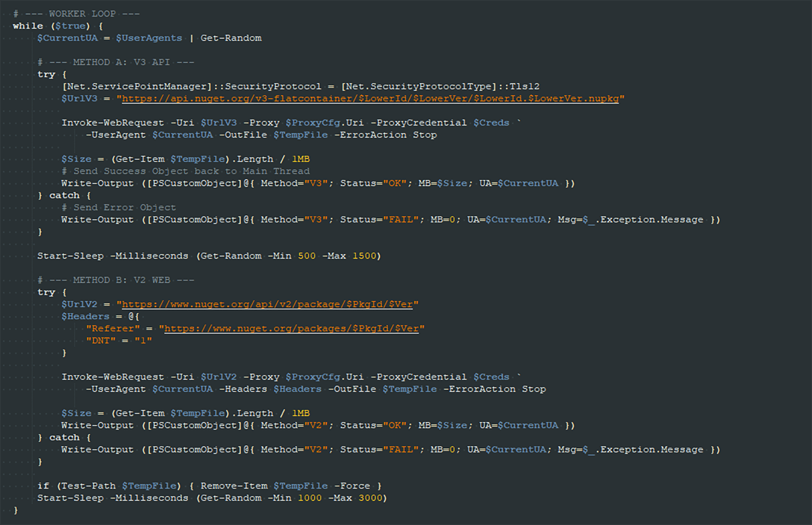This screenshot has width=812, height=525.
Task: Click the "DNT" header key string
Action: tap(101, 341)
